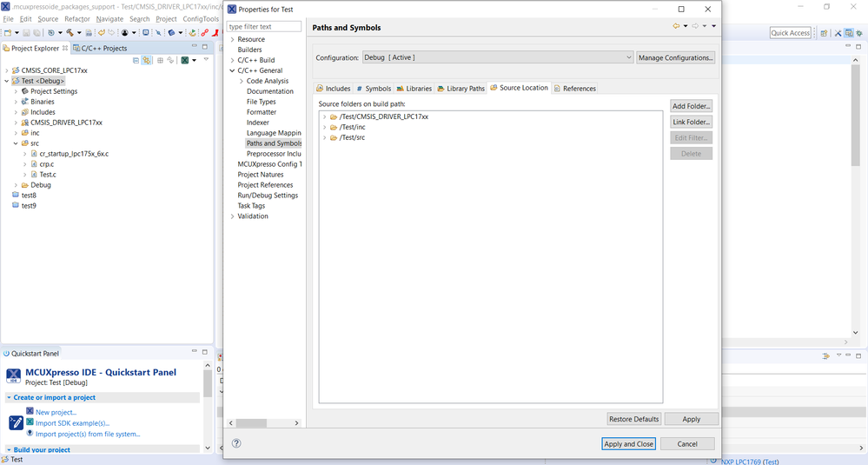Click the dark circle profile toolbar icon
The image size is (868, 465).
124,33
